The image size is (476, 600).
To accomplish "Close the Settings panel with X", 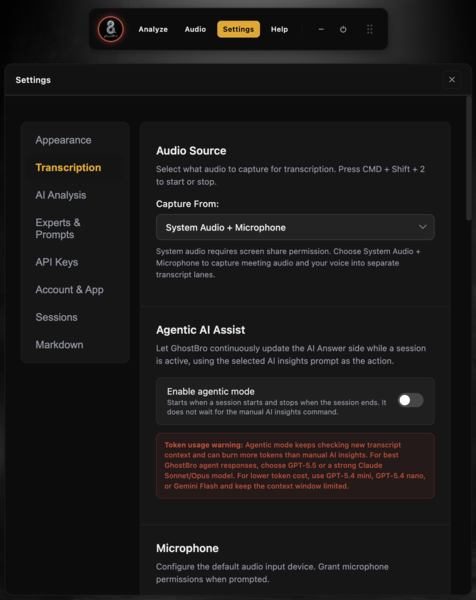I will coord(452,80).
